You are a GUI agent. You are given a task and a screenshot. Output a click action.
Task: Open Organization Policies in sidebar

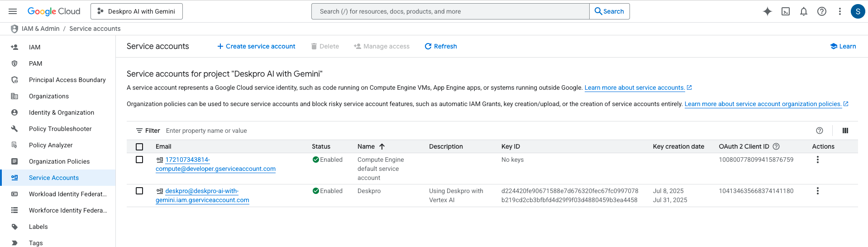[x=59, y=161]
